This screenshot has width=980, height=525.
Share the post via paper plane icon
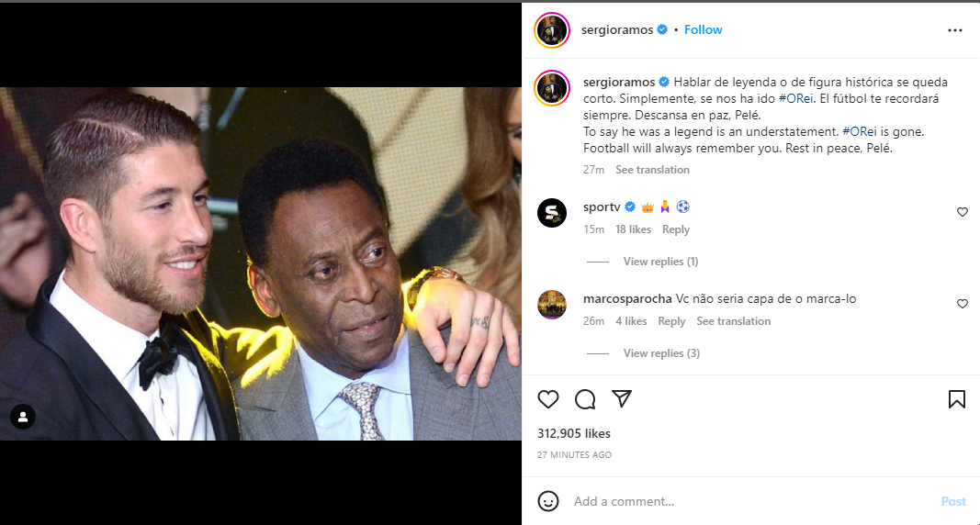tap(622, 399)
